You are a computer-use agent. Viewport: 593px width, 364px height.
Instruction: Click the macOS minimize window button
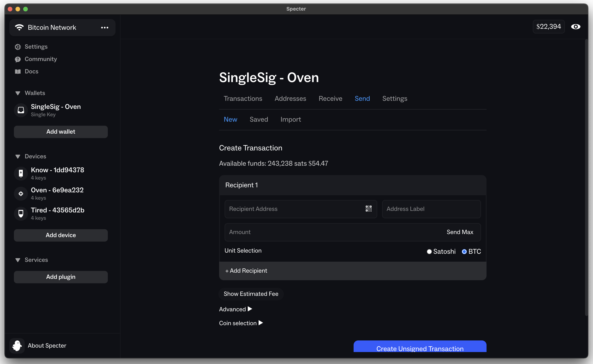coord(18,9)
